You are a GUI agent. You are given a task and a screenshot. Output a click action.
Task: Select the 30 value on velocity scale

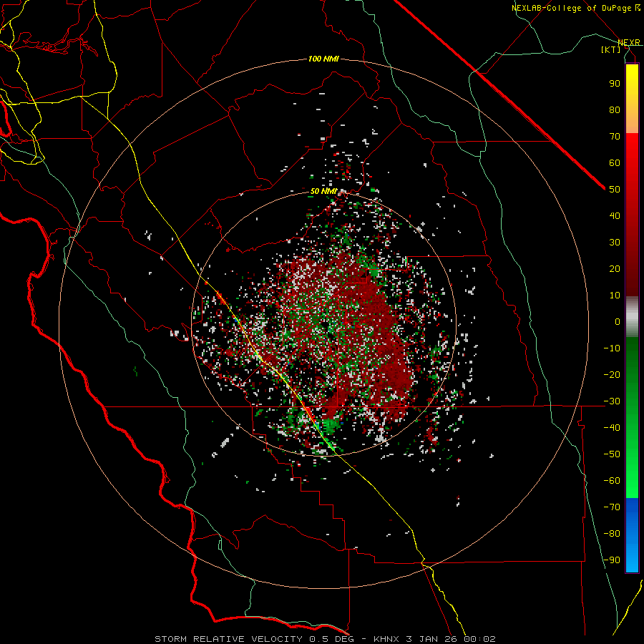point(615,243)
